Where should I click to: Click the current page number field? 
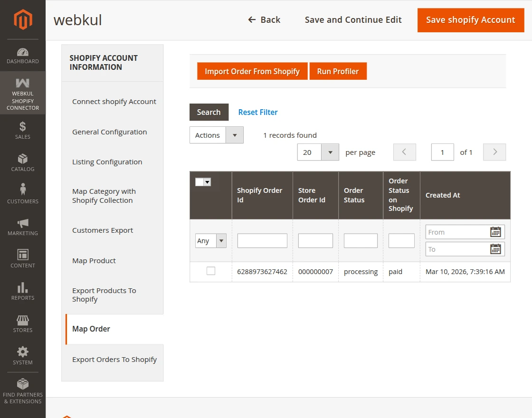[442, 152]
